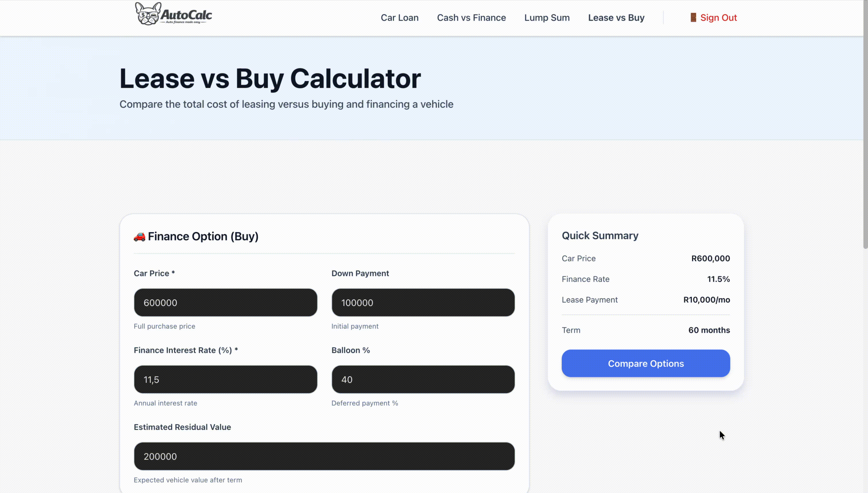Click the red car icon beside Finance Option
The height and width of the screenshot is (493, 868).
(x=139, y=236)
